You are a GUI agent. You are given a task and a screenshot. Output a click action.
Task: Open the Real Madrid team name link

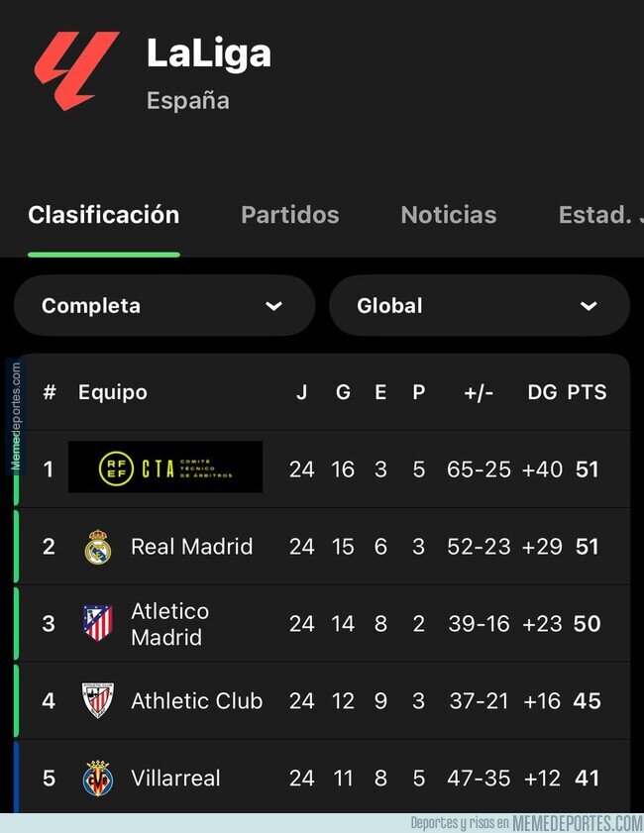pos(191,547)
